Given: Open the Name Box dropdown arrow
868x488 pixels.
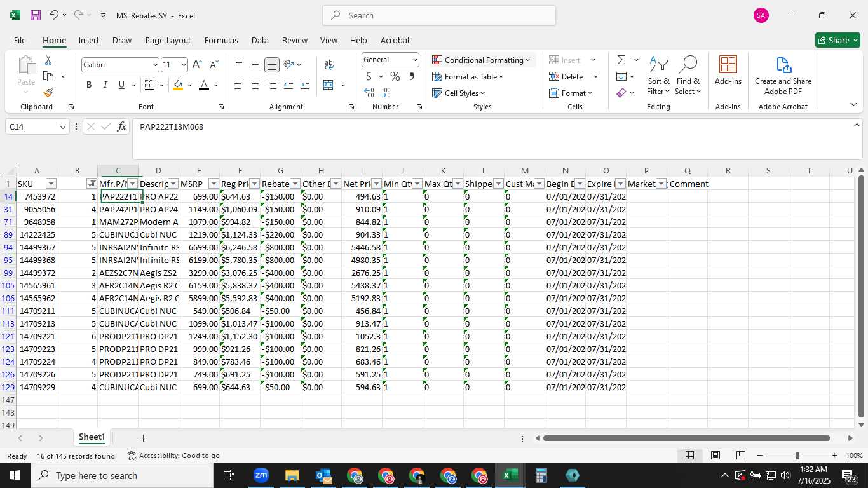Looking at the screenshot, I should (62, 127).
